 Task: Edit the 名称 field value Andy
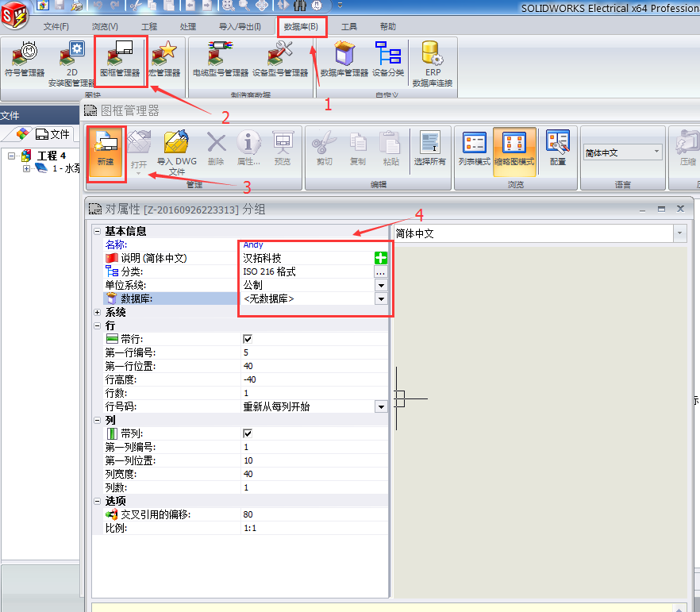(314, 244)
